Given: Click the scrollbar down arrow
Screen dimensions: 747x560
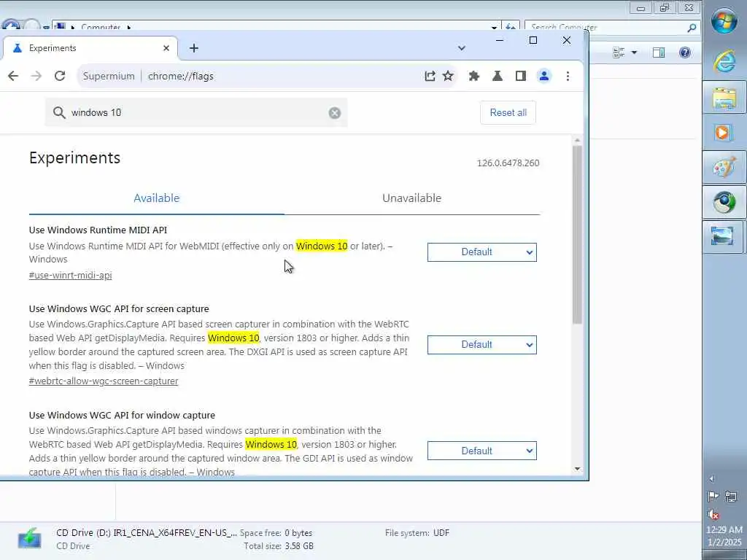Looking at the screenshot, I should pyautogui.click(x=578, y=469).
